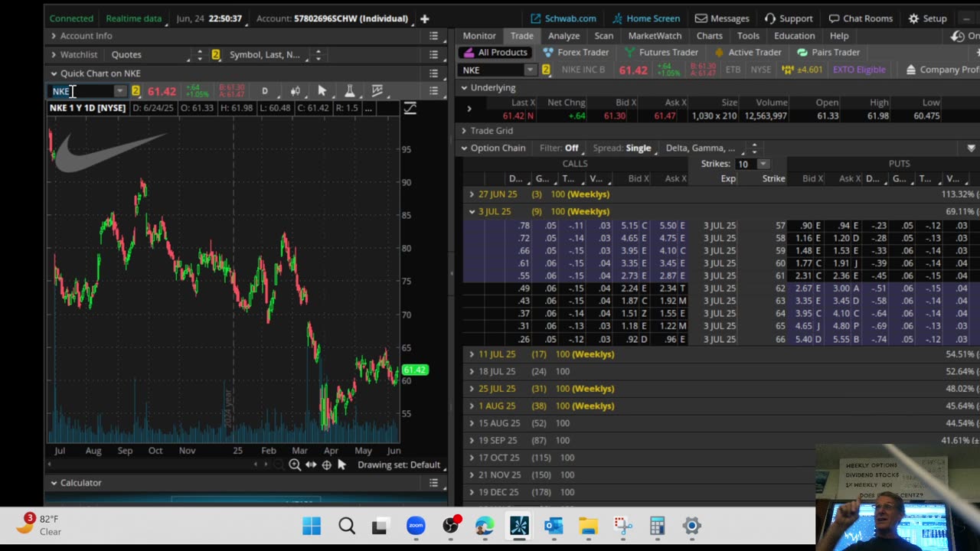Viewport: 980px width, 551px height.
Task: Expand the Watchlist section
Action: click(54, 54)
